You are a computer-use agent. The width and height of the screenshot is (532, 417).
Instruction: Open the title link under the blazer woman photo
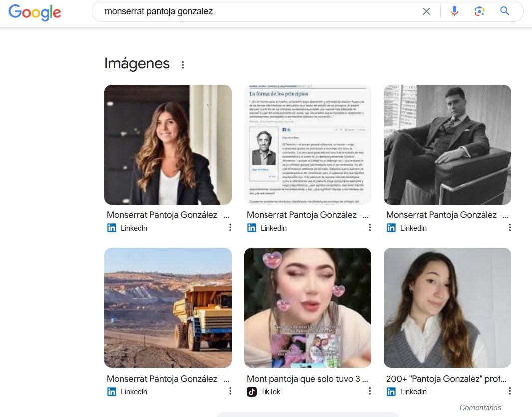pos(168,215)
